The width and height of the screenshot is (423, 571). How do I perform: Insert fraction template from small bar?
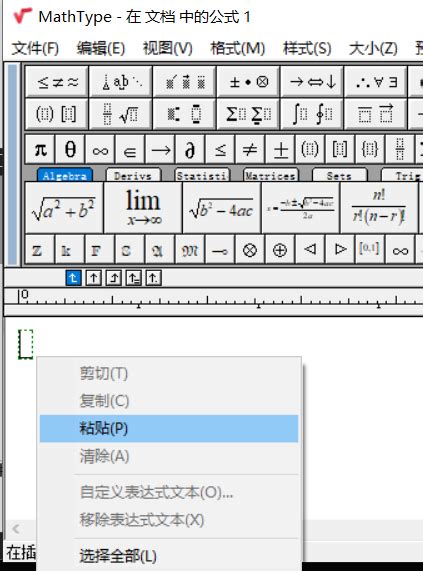(400, 149)
